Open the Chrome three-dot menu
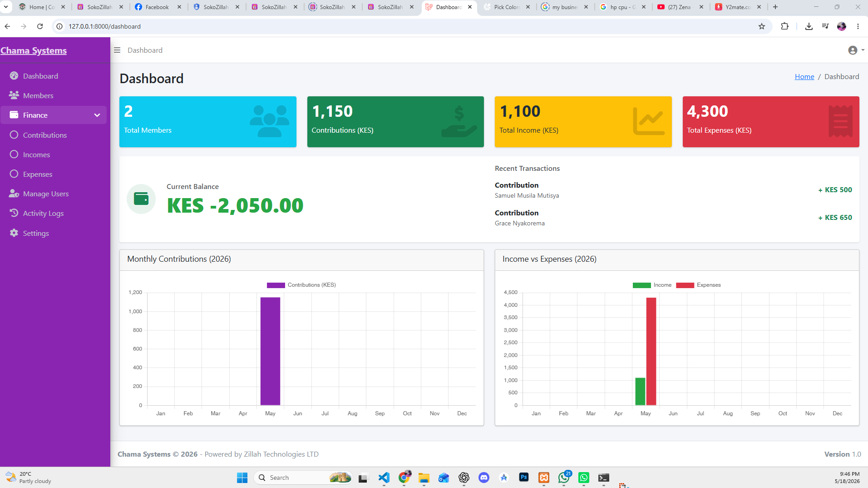 858,26
